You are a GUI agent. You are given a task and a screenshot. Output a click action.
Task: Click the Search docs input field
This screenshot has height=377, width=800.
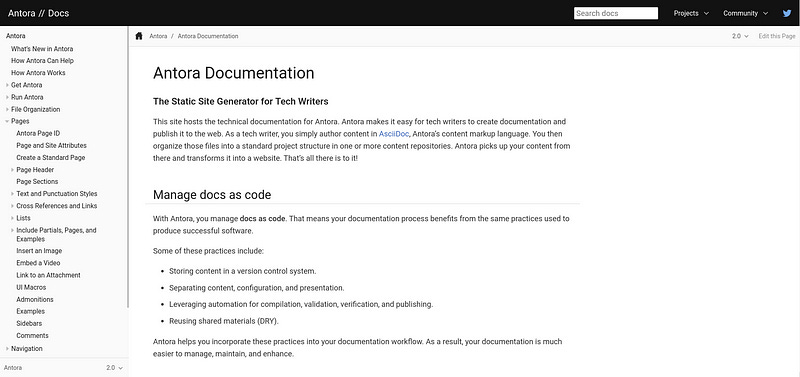[x=616, y=13]
